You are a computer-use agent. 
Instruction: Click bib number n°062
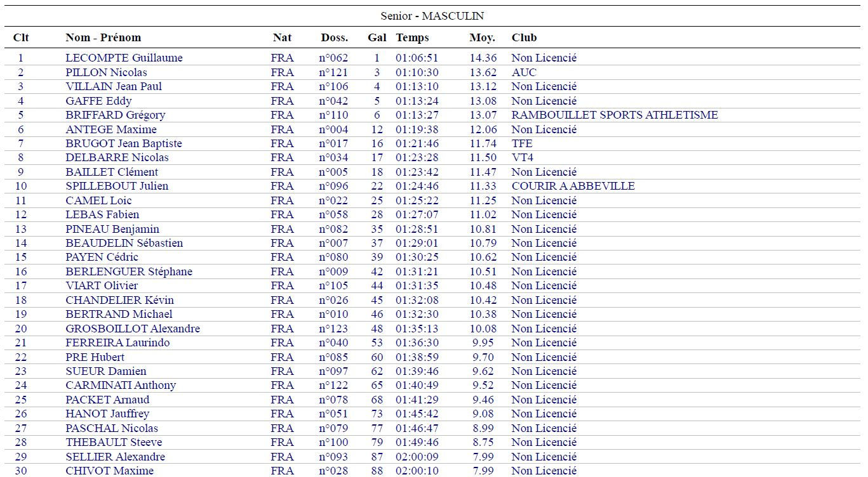click(x=333, y=58)
